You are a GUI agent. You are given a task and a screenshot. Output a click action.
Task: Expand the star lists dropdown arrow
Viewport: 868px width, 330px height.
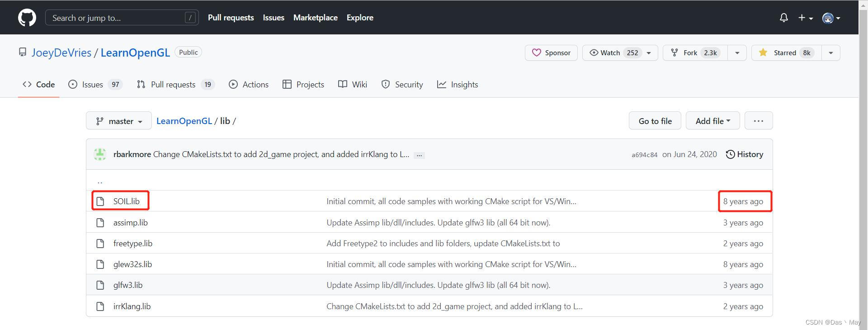[830, 53]
